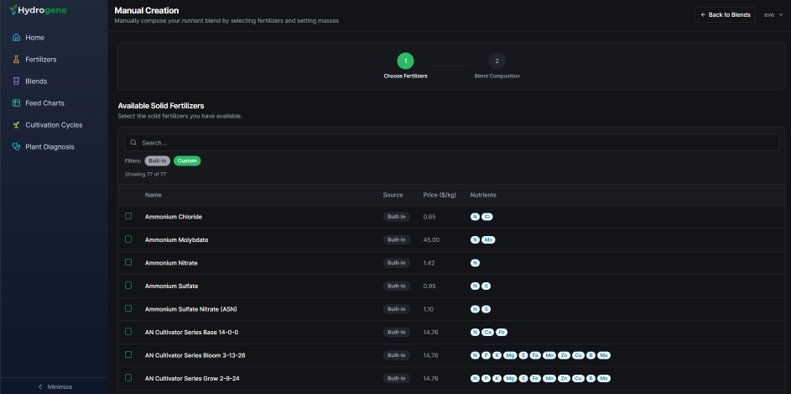Click Source column header

click(x=392, y=195)
